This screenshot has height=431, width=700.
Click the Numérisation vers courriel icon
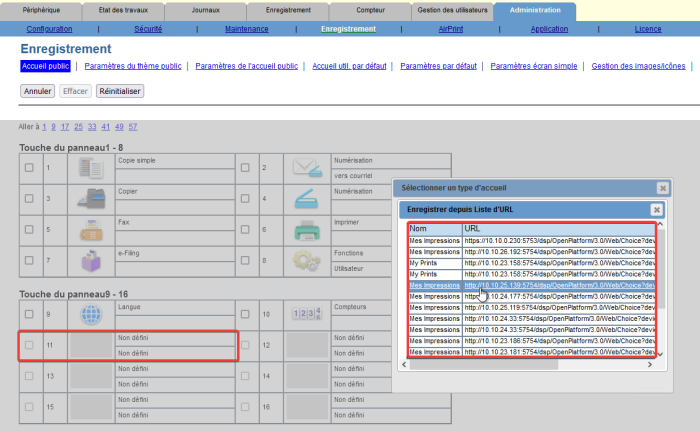307,167
